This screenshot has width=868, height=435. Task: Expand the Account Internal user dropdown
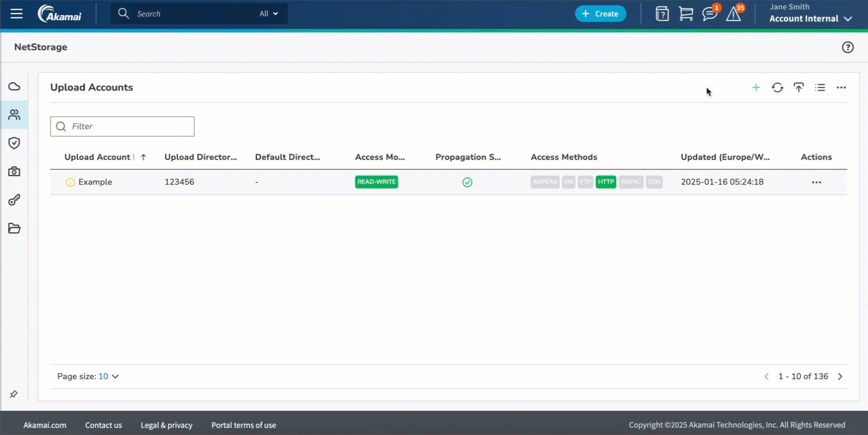pos(810,19)
